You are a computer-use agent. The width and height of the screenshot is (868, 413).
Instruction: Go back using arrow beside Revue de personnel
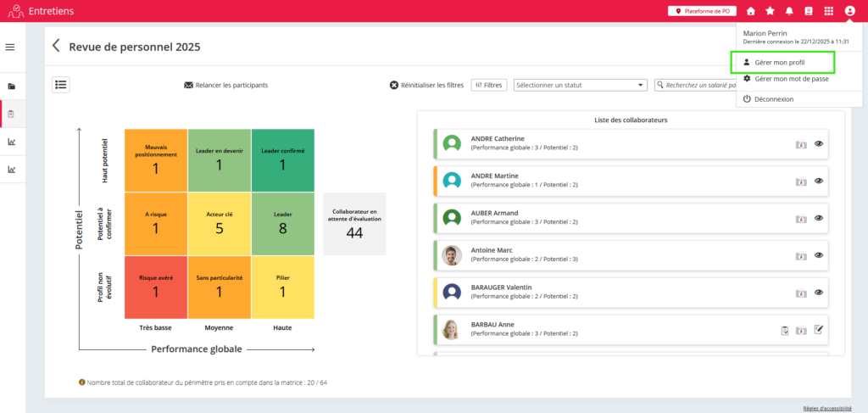[56, 46]
